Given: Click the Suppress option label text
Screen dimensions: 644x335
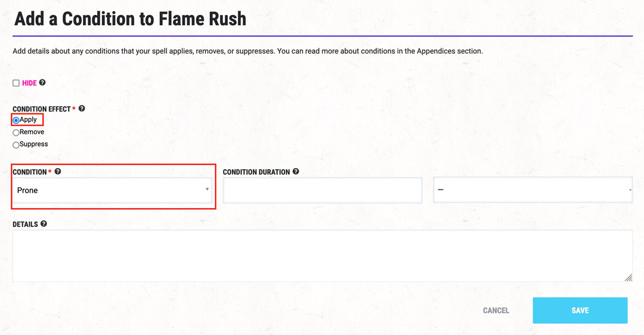Looking at the screenshot, I should (33, 144).
